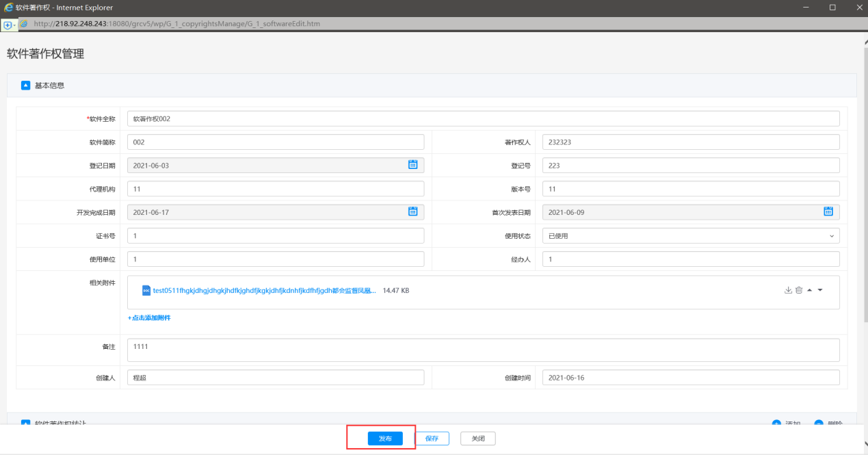Click the 软件全称 input field
868x455 pixels.
pyautogui.click(x=483, y=118)
